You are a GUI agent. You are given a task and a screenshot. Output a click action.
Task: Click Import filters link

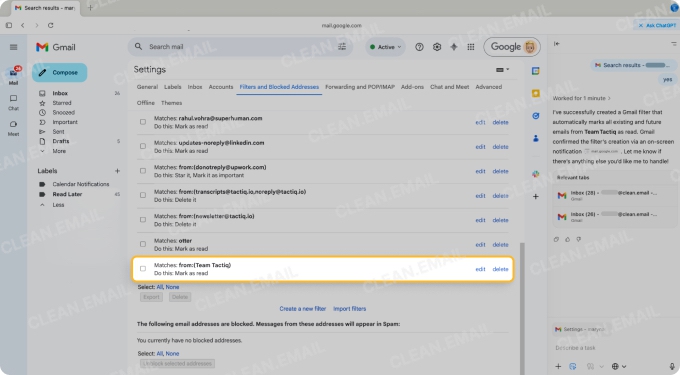(350, 309)
